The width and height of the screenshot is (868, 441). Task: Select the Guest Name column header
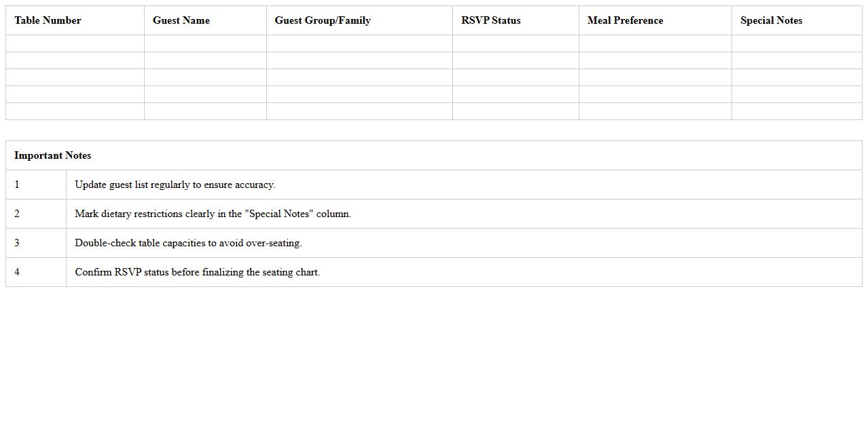click(181, 20)
